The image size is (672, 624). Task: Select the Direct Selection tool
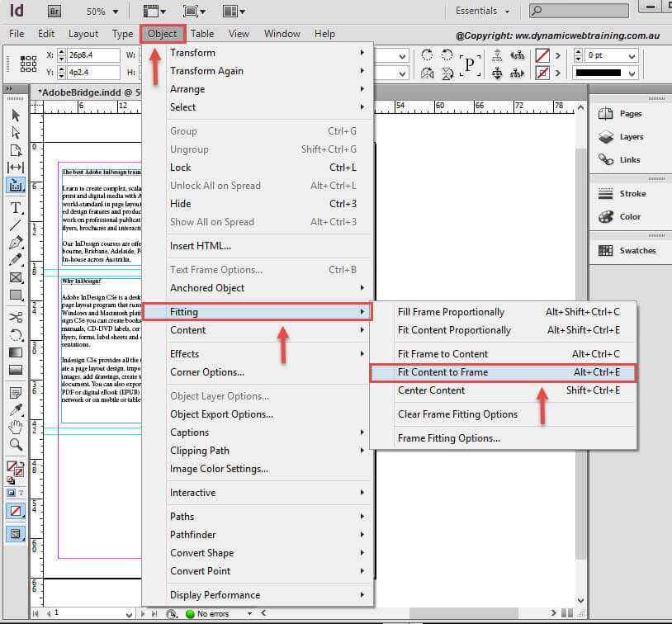pyautogui.click(x=16, y=133)
